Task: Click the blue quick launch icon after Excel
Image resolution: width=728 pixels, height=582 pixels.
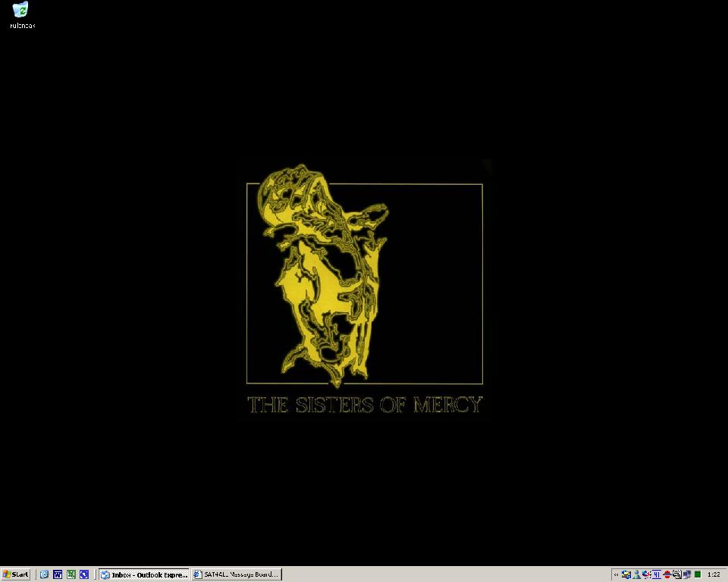Action: click(84, 574)
